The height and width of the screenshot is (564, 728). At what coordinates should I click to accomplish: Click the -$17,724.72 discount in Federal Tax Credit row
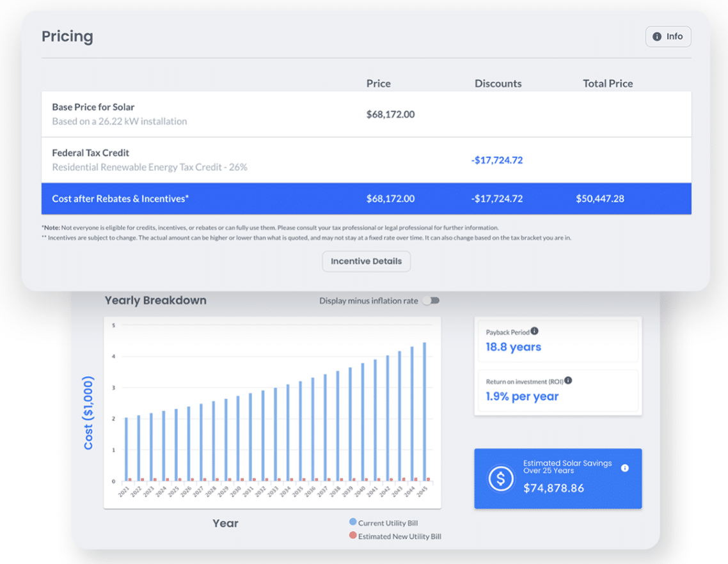coord(497,161)
